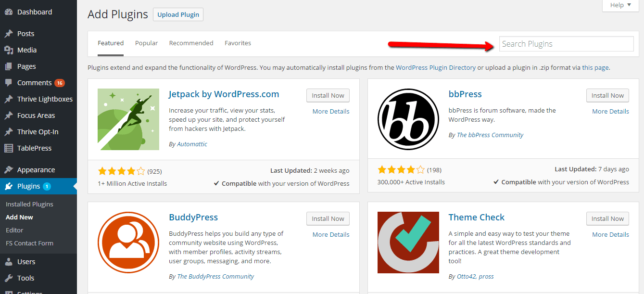Viewport: 644px width, 294px height.
Task: Click the Dashboard gauge icon
Action: (x=8, y=12)
